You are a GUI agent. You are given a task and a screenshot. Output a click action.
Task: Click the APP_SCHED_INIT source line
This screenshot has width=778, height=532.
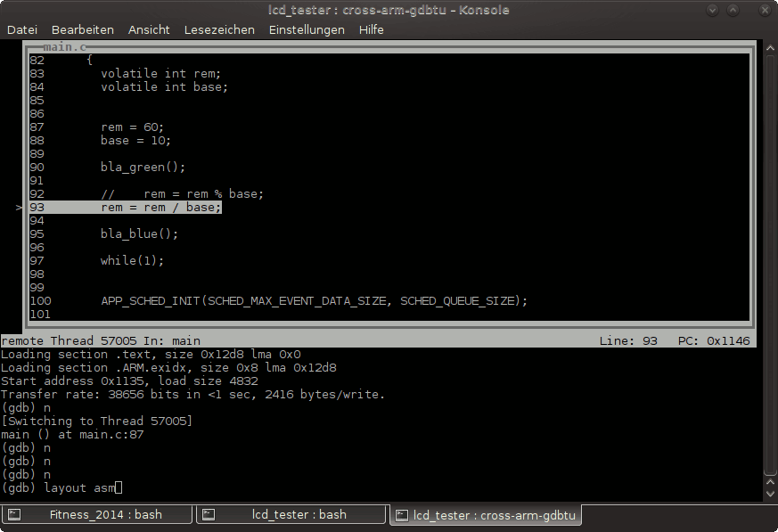[314, 300]
